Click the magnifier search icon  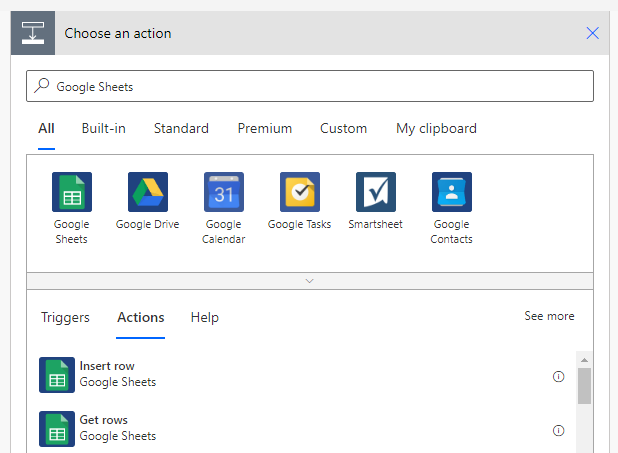tap(41, 86)
